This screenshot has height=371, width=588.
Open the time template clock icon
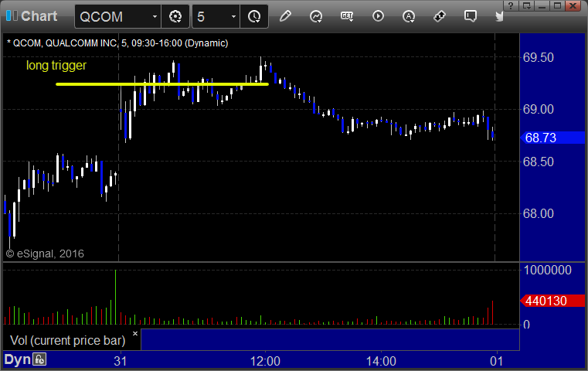(x=254, y=16)
